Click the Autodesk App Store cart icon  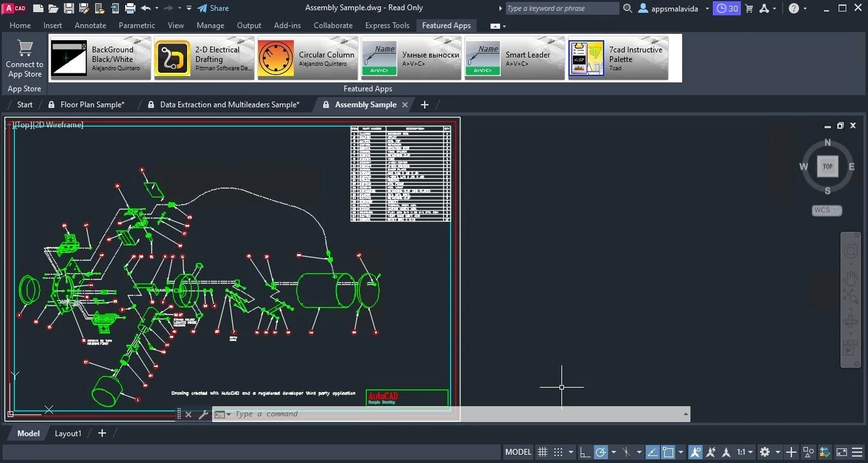tap(750, 8)
